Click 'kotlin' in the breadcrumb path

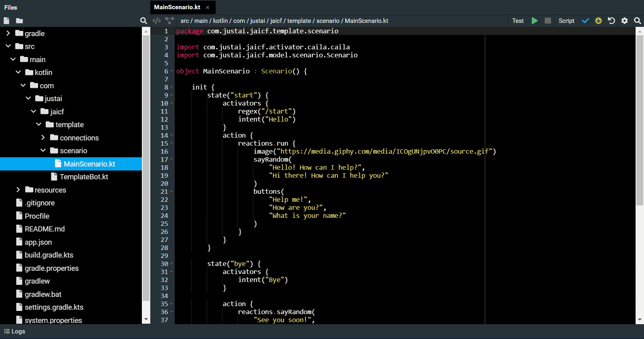click(220, 21)
